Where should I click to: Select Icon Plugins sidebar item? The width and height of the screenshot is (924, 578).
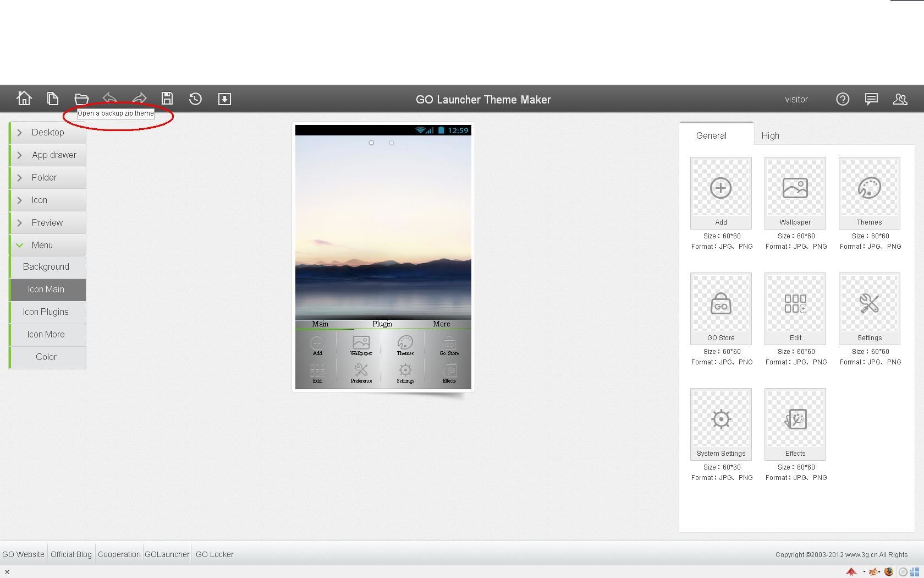click(48, 312)
